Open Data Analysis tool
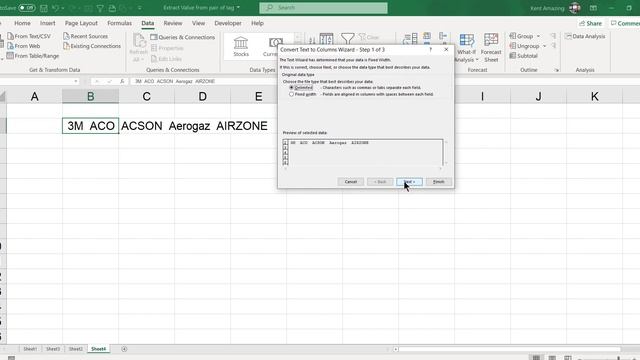Screen dimensions: 640x360 tap(585, 36)
